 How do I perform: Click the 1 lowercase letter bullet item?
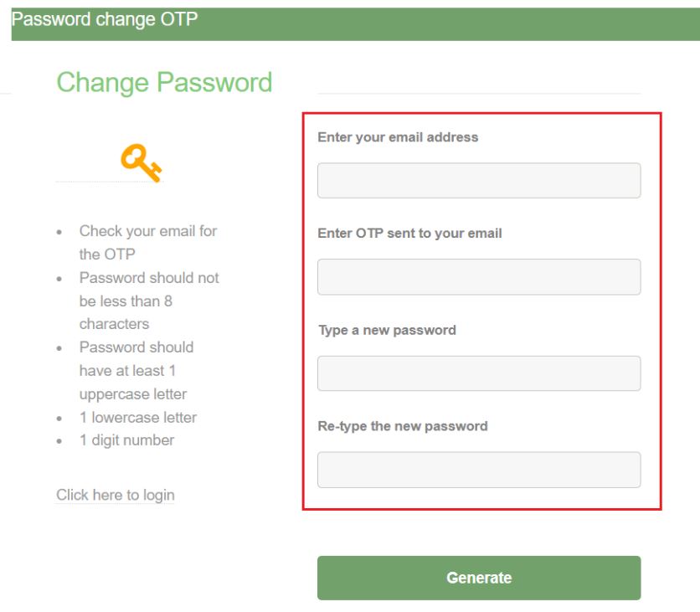(x=138, y=416)
